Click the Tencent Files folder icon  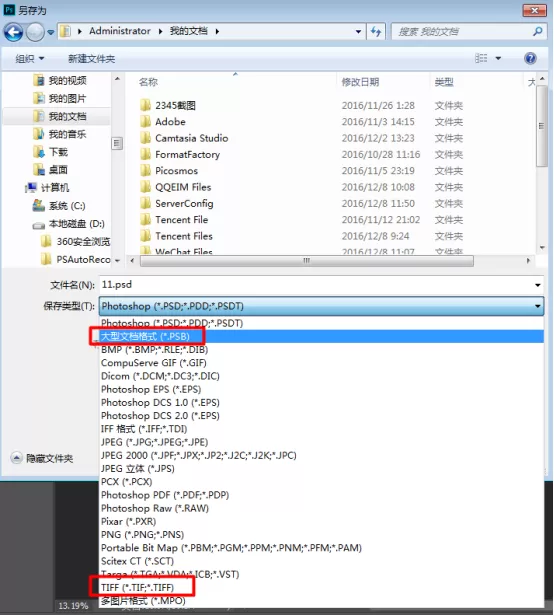[146, 236]
